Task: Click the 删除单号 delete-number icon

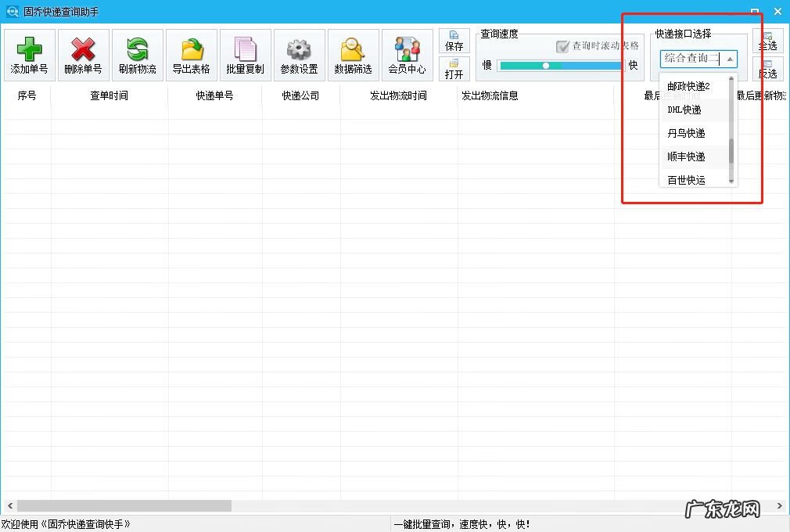Action: [83, 55]
